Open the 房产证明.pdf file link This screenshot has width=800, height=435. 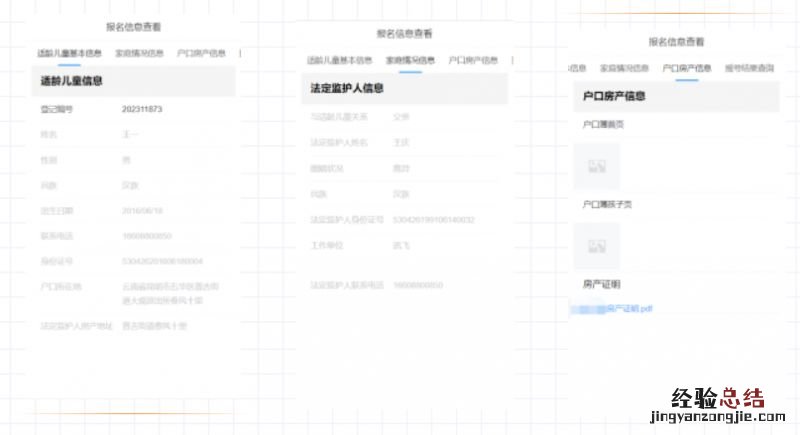click(x=611, y=309)
